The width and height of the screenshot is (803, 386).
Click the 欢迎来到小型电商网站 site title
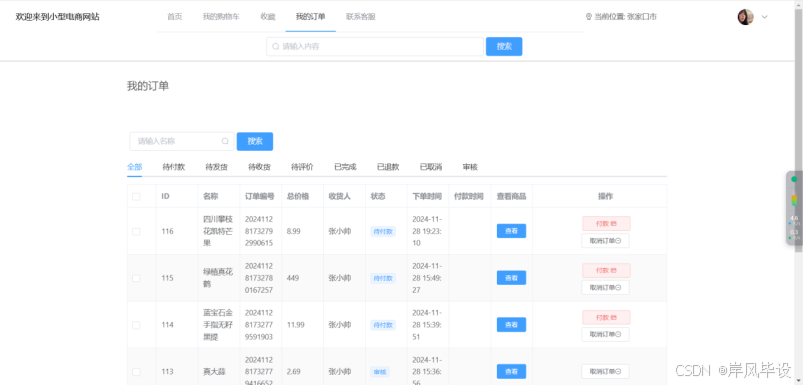click(x=57, y=17)
